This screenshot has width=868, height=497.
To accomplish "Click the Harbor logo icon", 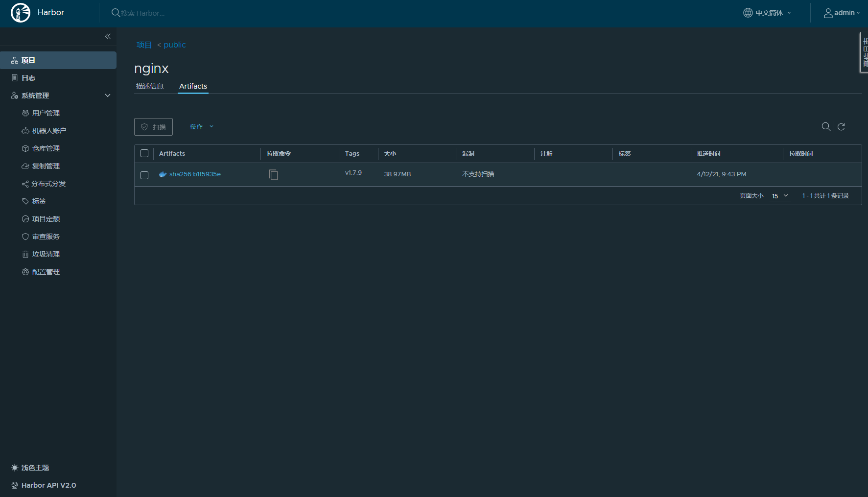I will pos(21,13).
